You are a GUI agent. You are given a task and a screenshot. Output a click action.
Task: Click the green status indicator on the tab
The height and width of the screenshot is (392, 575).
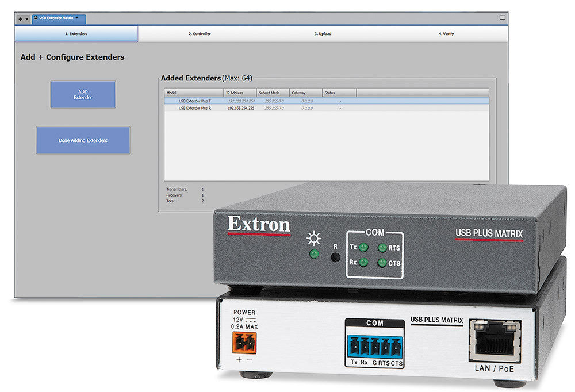[x=36, y=18]
